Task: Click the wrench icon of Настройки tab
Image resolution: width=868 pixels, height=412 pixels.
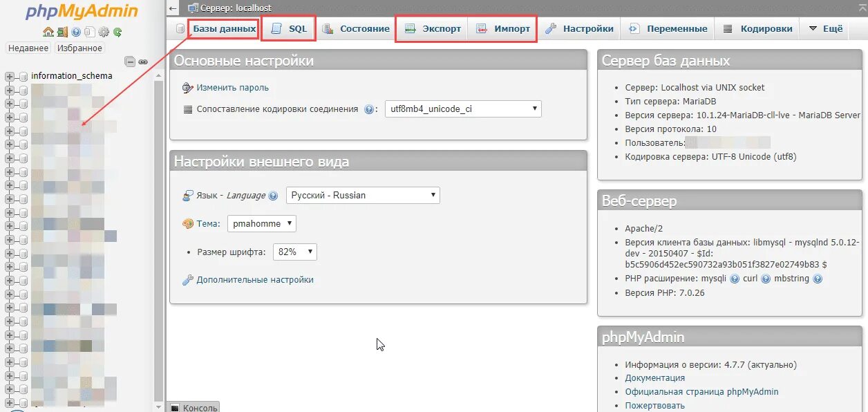Action: pos(551,29)
